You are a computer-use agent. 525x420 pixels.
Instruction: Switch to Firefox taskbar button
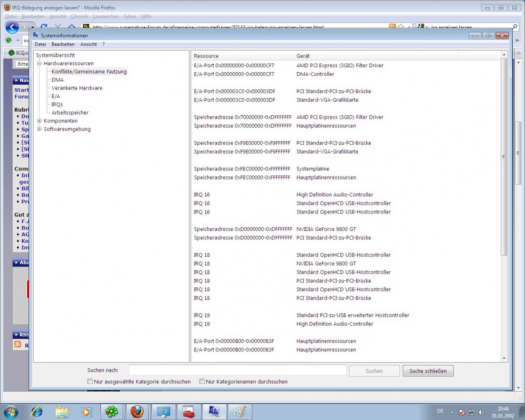coord(137,412)
